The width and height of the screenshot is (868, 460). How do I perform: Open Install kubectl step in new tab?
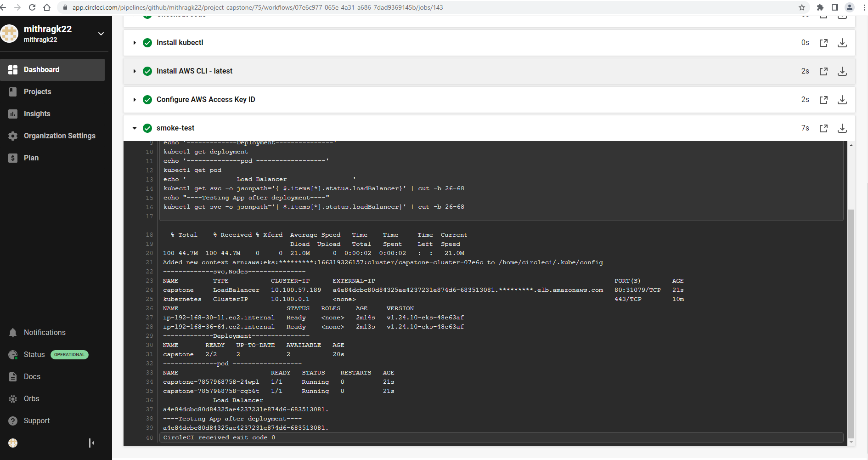[x=823, y=43]
